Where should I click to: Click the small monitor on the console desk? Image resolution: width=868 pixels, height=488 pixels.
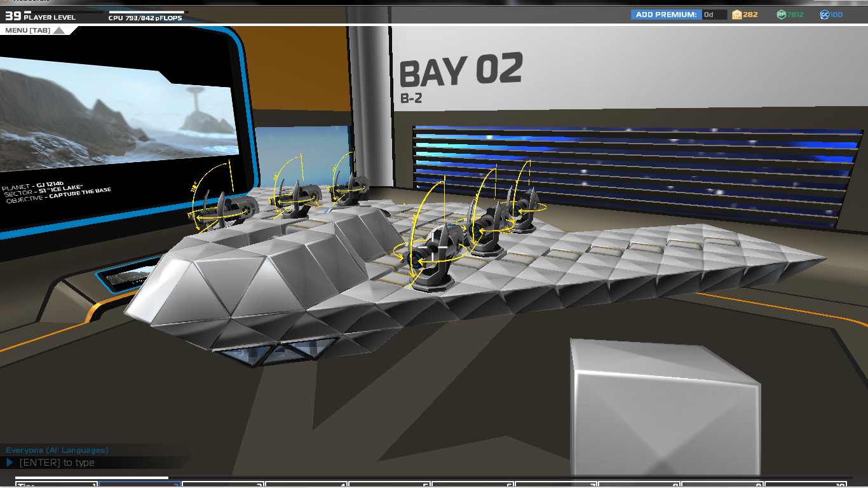click(x=127, y=276)
